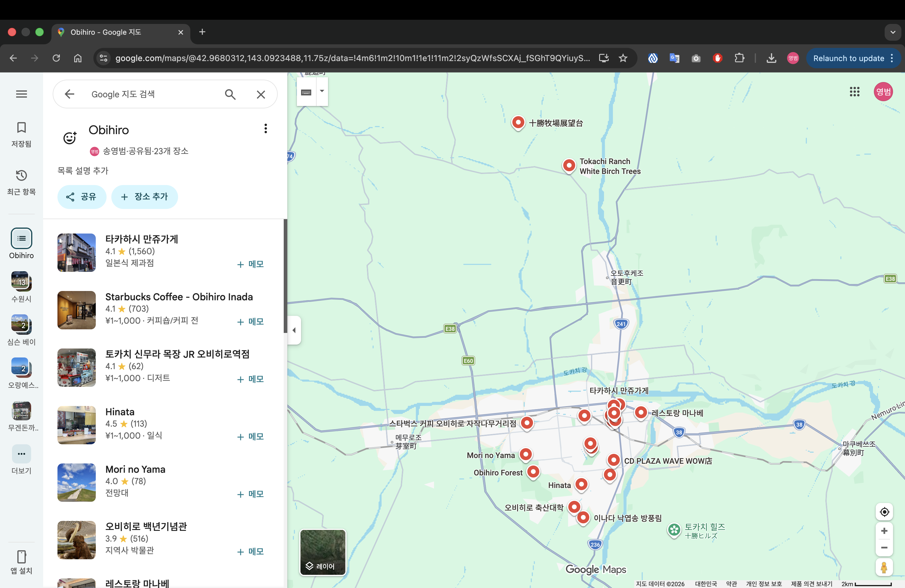Viewport: 905px width, 588px height.
Task: Click the Share (공유) button
Action: click(81, 197)
